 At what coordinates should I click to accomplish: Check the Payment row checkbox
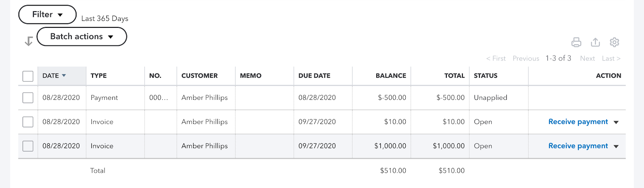point(28,98)
